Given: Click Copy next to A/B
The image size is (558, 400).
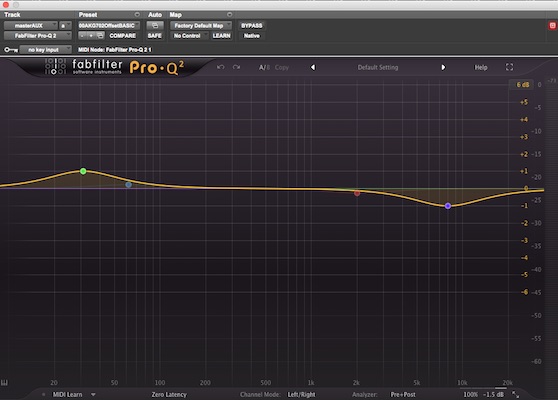Looking at the screenshot, I should 281,67.
